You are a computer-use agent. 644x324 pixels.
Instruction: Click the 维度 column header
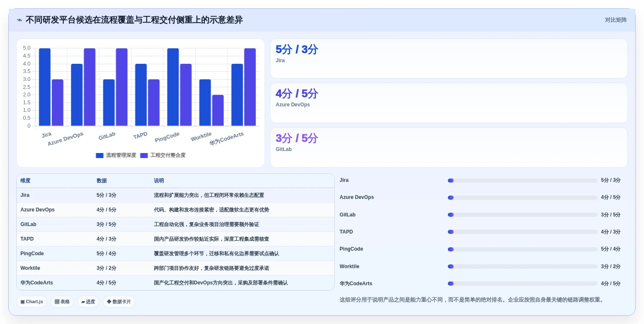click(x=25, y=181)
